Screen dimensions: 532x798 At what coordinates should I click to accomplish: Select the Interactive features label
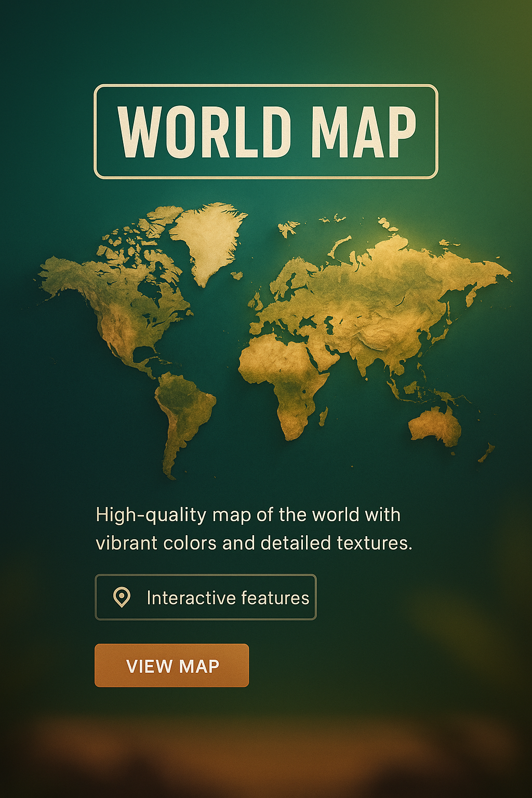click(228, 598)
